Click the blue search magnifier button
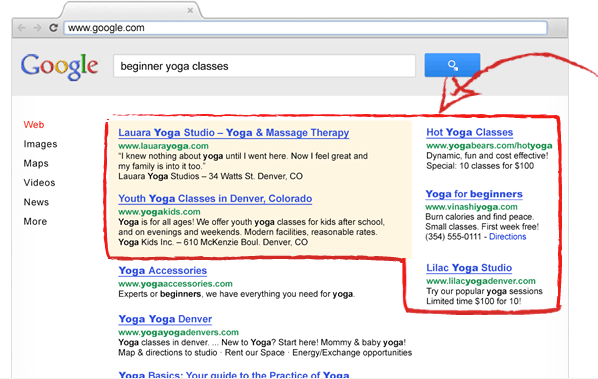598x379 pixels. 452,65
